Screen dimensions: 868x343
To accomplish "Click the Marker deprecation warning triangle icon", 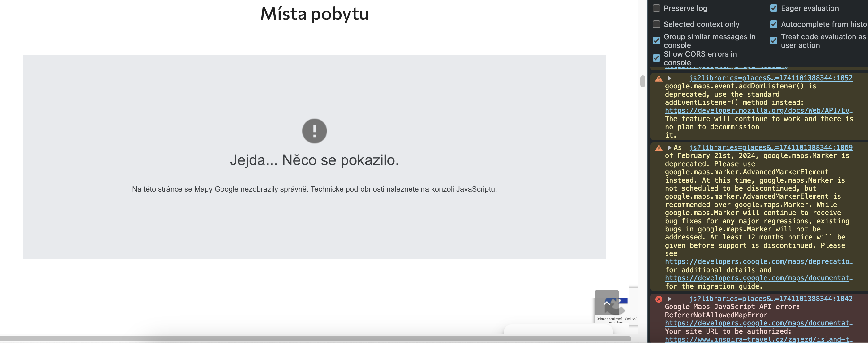I will pos(659,148).
